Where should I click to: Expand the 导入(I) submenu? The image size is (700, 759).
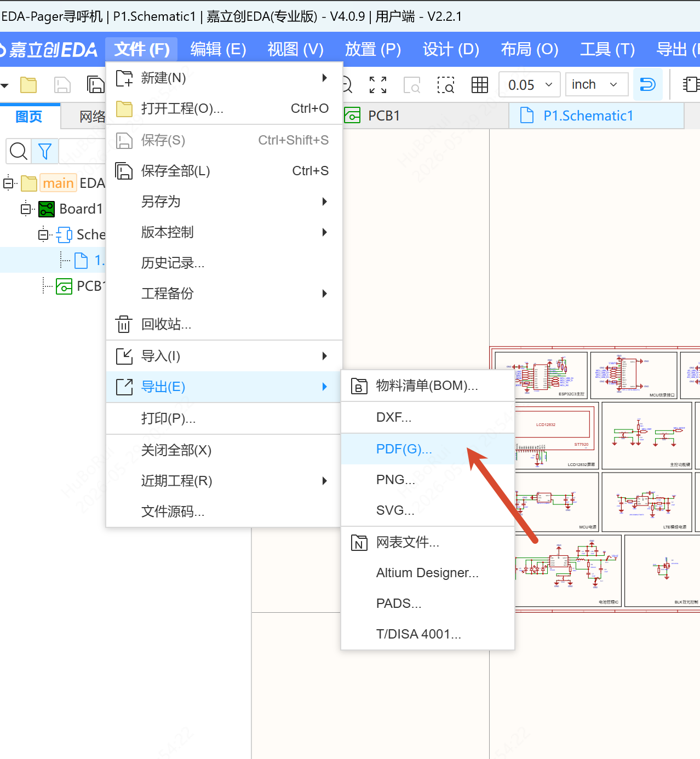coord(224,356)
